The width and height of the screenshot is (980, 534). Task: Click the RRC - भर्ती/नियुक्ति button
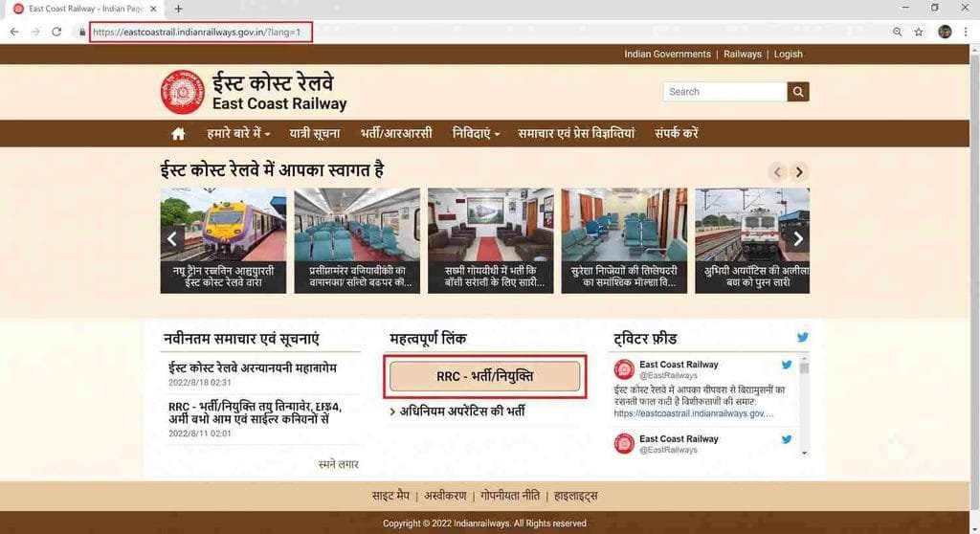click(485, 376)
